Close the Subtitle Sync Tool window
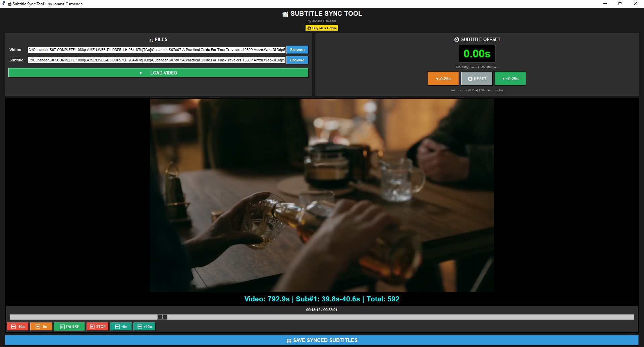 635,4
